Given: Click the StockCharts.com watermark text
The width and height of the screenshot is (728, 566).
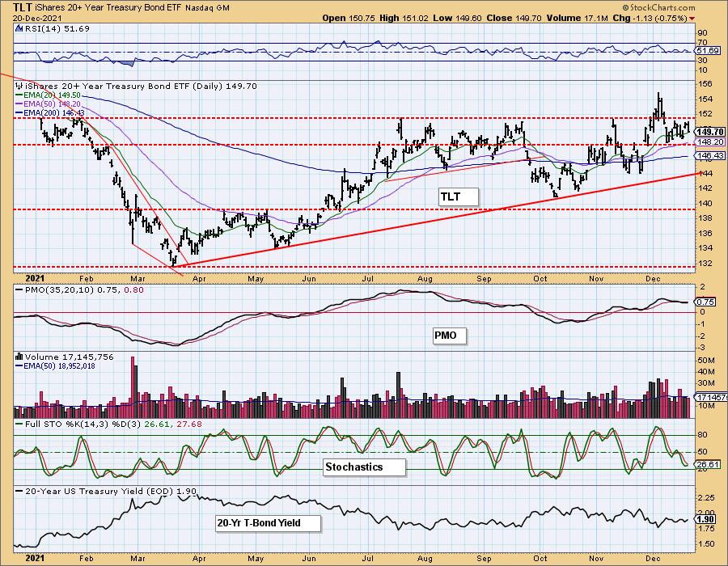Looking at the screenshot, I should click(x=658, y=7).
